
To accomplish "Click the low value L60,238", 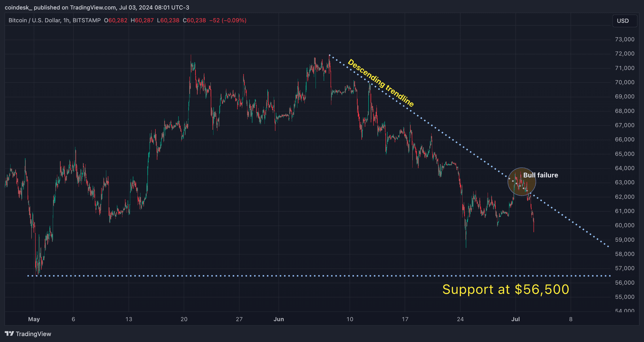I will pos(168,20).
